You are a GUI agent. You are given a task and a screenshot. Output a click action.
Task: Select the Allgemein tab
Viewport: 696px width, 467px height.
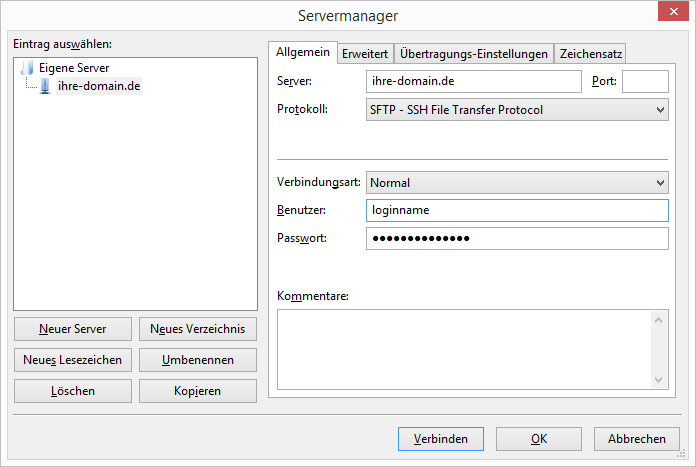(303, 52)
